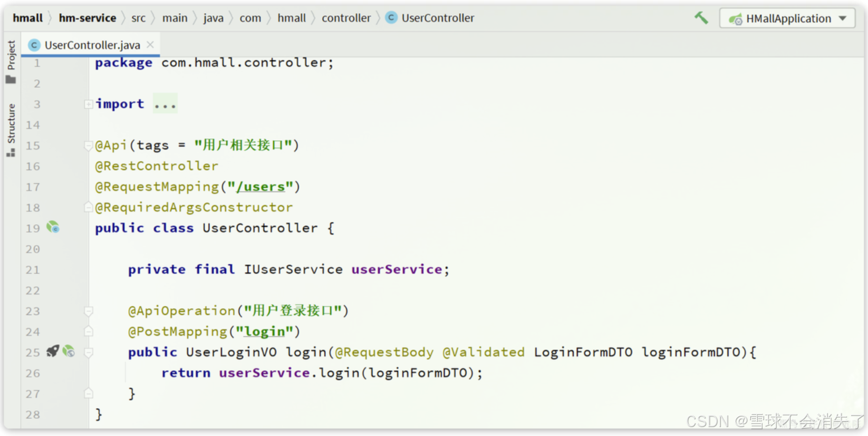Click the @RequestBody annotation
The height and width of the screenshot is (436, 868).
tap(384, 352)
